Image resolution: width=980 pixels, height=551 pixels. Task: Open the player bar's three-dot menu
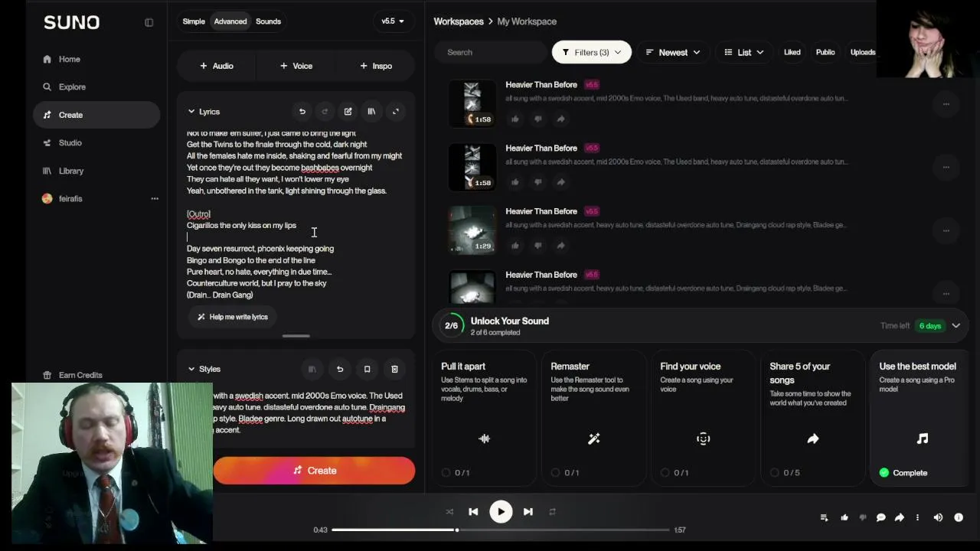(918, 517)
